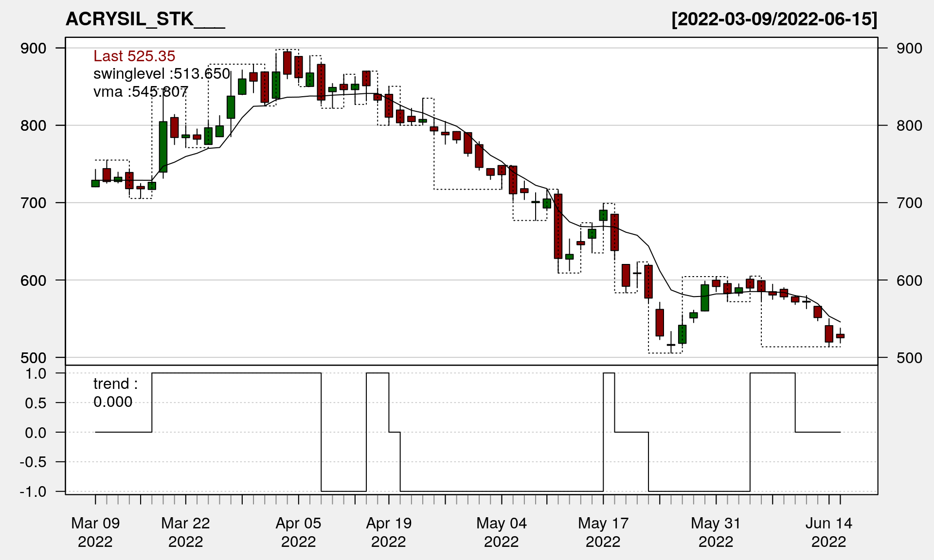Click the 1.0 trend axis label

coord(36,374)
